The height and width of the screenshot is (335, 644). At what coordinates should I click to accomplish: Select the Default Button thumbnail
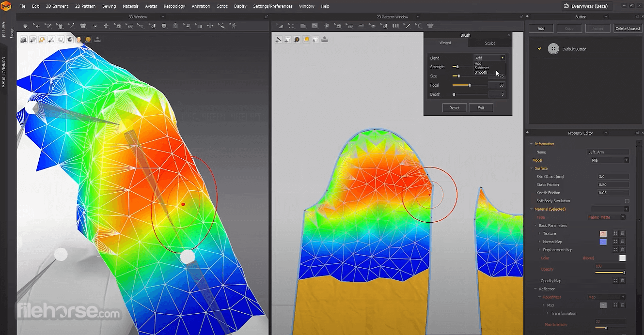553,49
